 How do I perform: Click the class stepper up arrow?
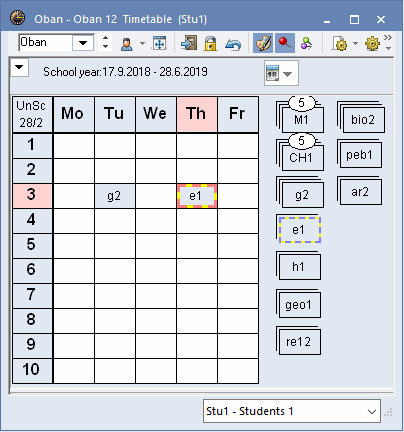pyautogui.click(x=105, y=38)
